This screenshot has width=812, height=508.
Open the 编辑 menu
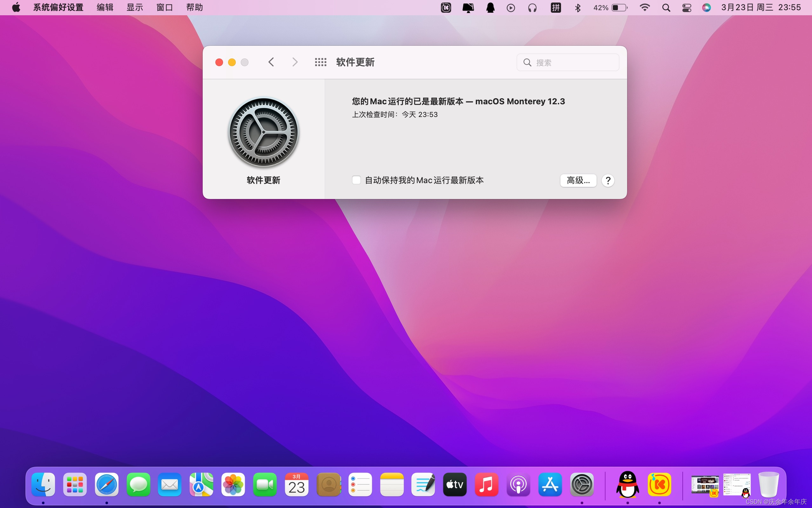(x=105, y=7)
